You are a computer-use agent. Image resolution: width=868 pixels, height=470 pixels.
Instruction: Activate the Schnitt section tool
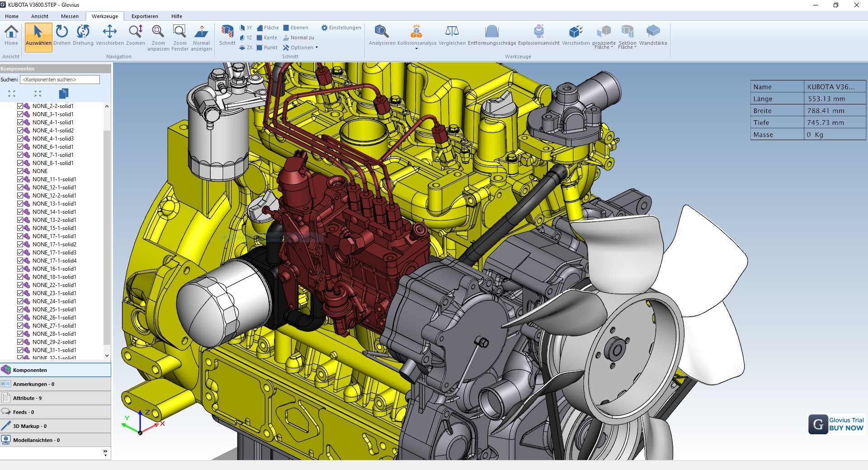[x=227, y=35]
